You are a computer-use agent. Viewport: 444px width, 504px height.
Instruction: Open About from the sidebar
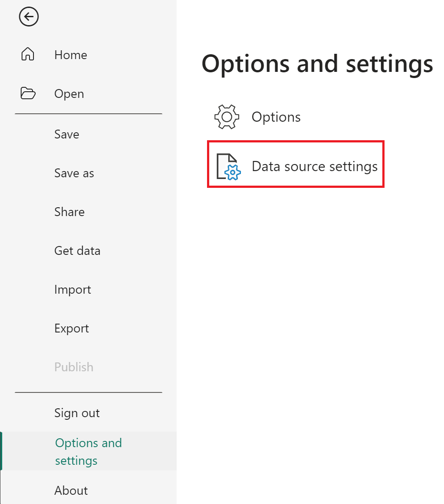(71, 490)
